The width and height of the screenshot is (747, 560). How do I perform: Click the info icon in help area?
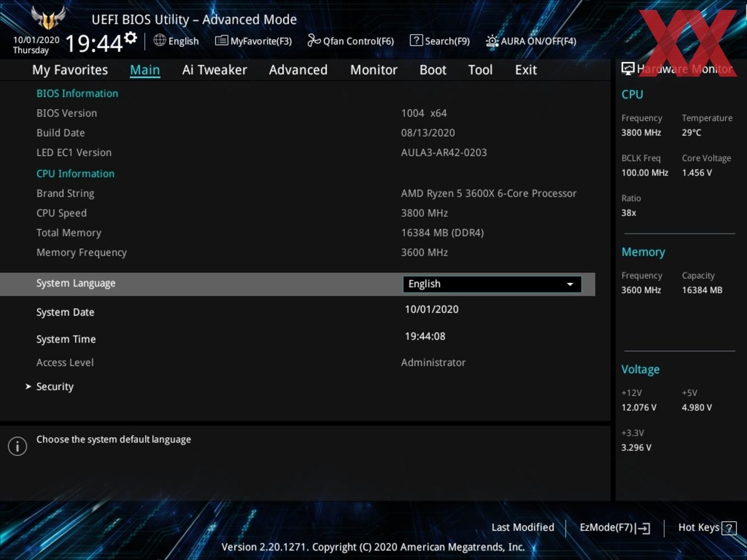point(18,446)
